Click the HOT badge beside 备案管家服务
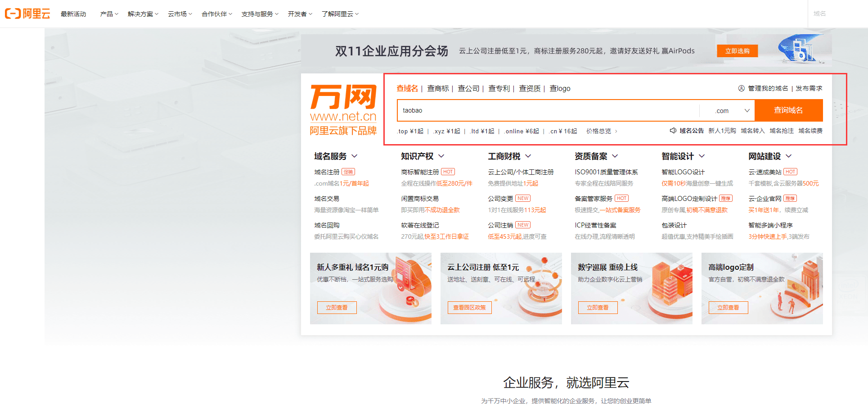 pos(621,199)
